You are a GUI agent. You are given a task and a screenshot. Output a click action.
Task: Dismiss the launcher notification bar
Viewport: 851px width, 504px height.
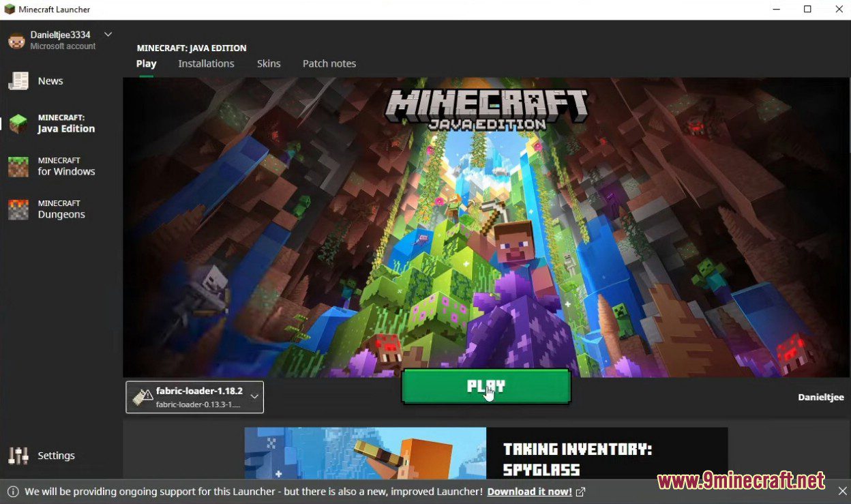tap(842, 491)
